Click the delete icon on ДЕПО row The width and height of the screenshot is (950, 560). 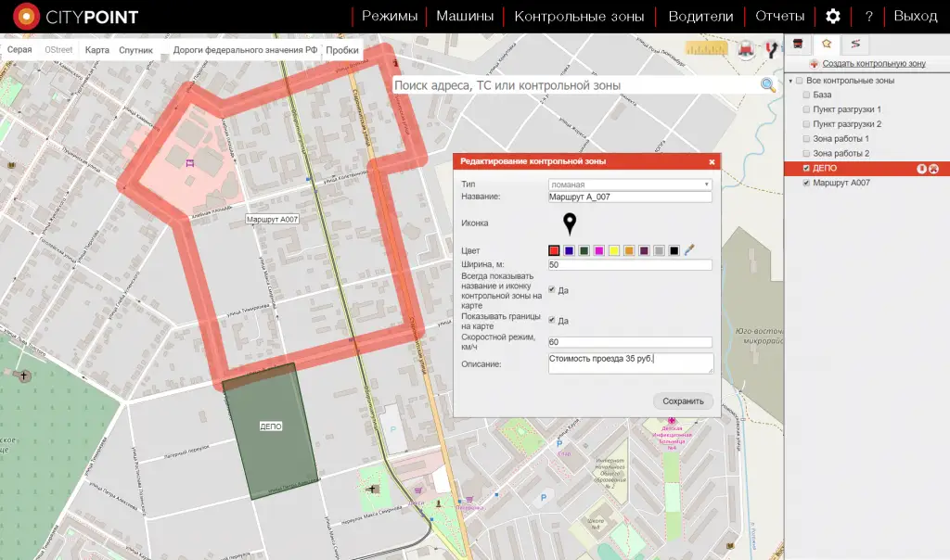[x=934, y=169]
